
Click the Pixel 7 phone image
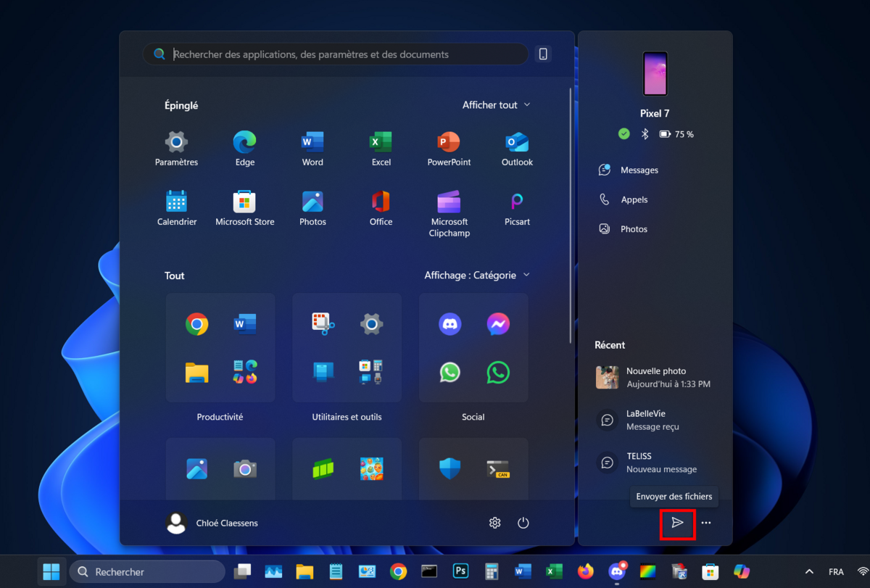click(655, 73)
